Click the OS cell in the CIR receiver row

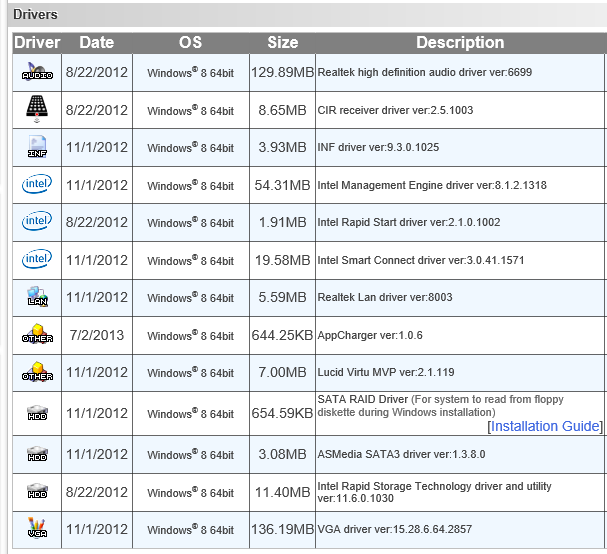click(x=190, y=110)
